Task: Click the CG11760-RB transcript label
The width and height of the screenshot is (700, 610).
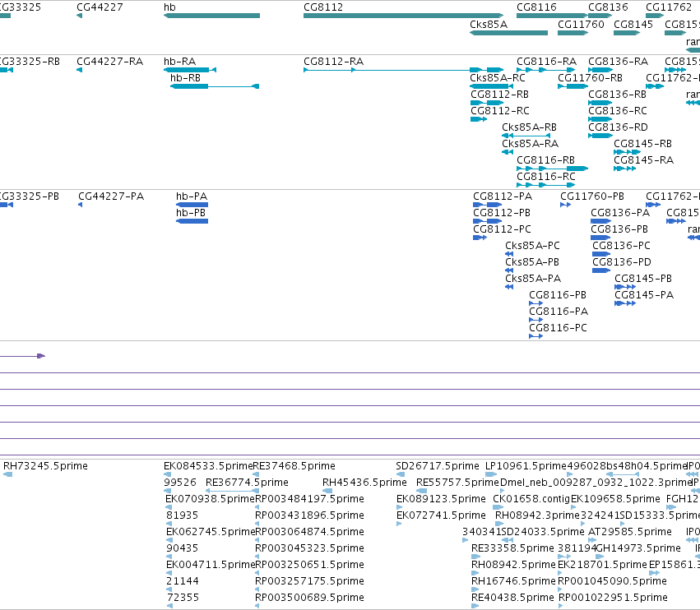Action: click(x=590, y=78)
